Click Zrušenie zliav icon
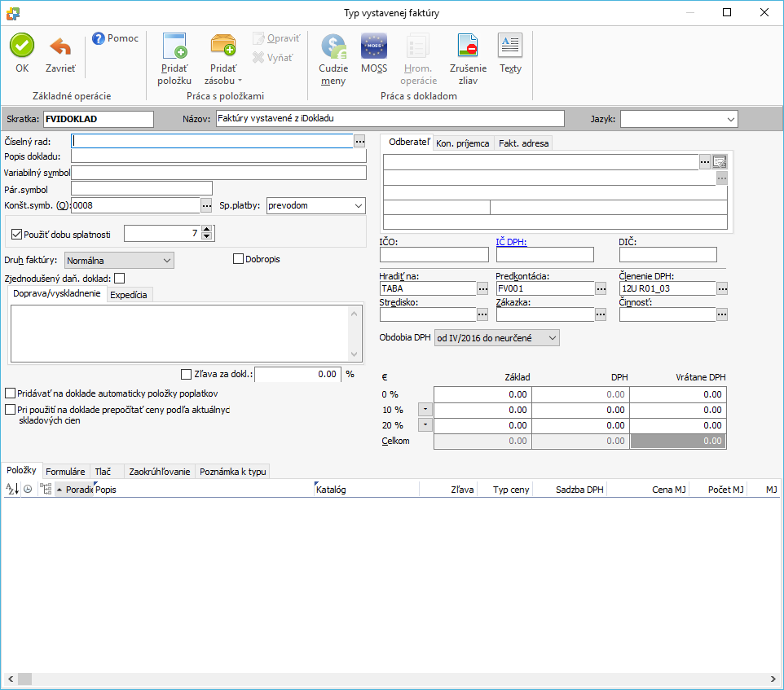Viewport: 784px width, 690px height. [468, 46]
